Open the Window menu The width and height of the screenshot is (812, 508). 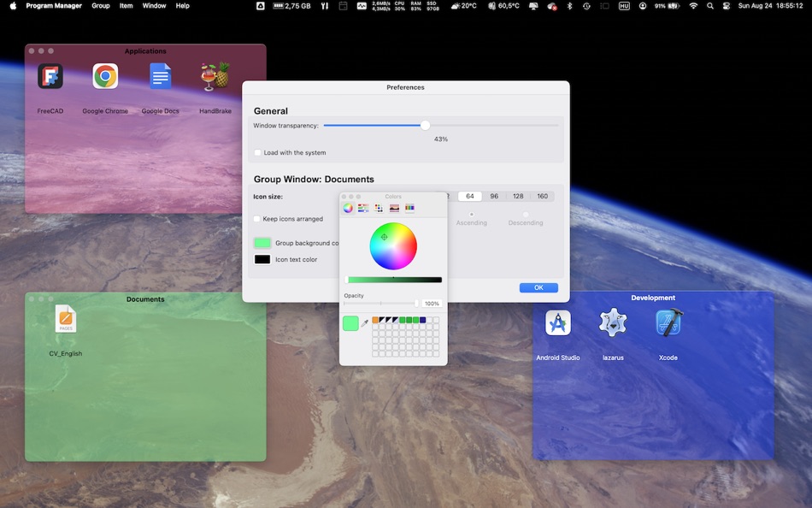click(154, 6)
